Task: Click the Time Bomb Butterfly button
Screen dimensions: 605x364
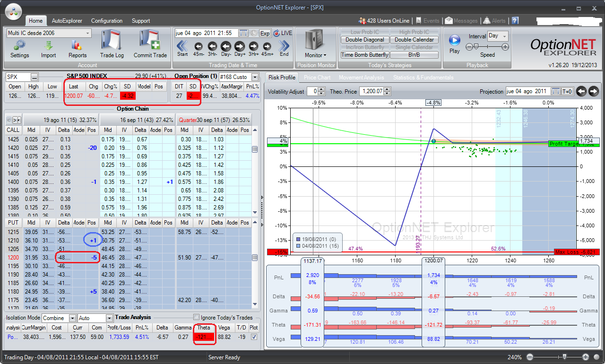Action: pos(365,55)
